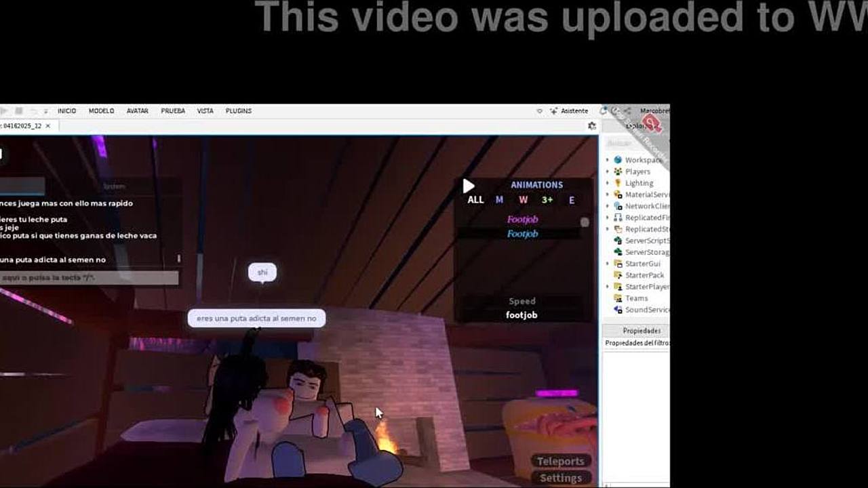Open the MODELO ribbon tab
This screenshot has height=488, width=868.
point(101,111)
